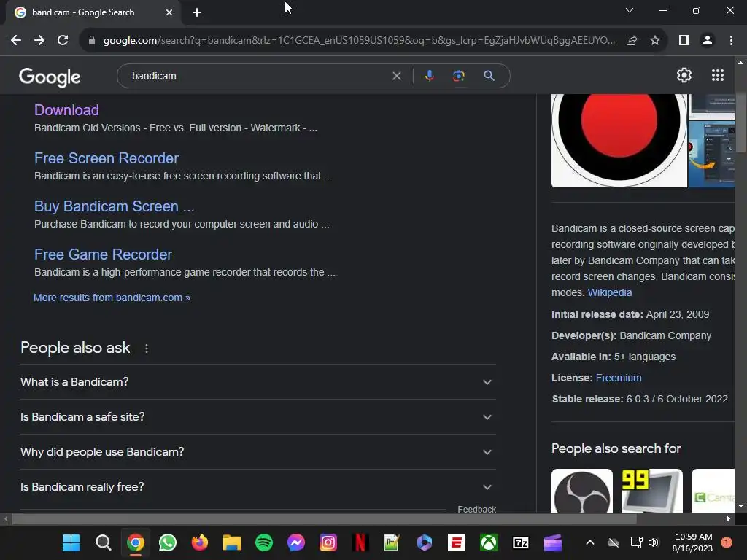The height and width of the screenshot is (560, 747).
Task: Open the Buy Bandicam Screen link
Action: click(115, 206)
